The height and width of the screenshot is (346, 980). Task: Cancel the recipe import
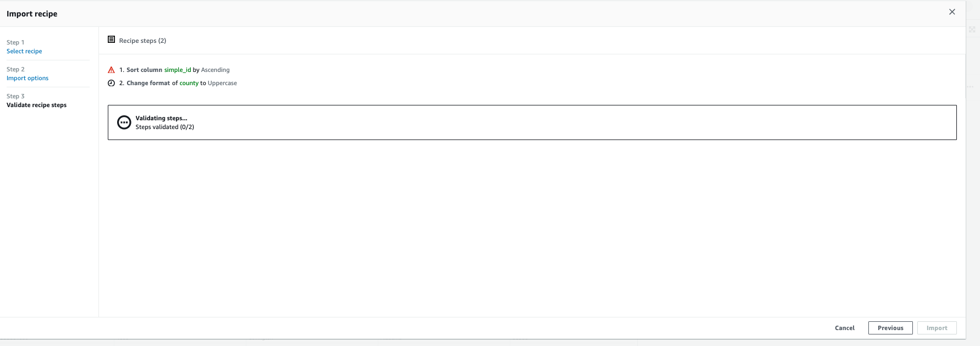click(845, 327)
